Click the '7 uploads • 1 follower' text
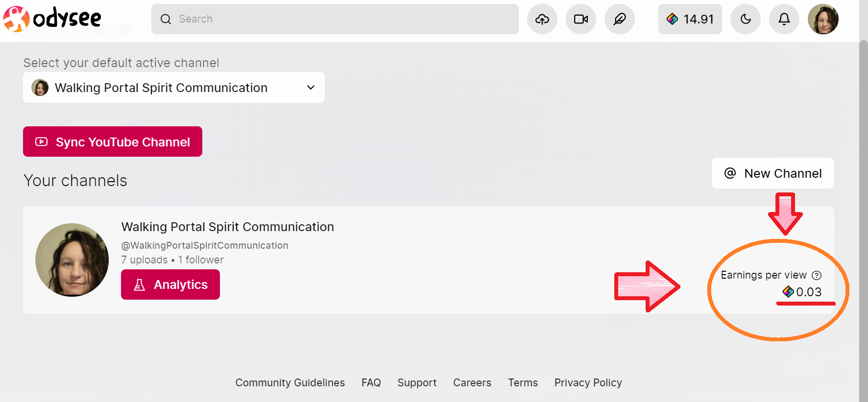868x402 pixels. click(172, 260)
